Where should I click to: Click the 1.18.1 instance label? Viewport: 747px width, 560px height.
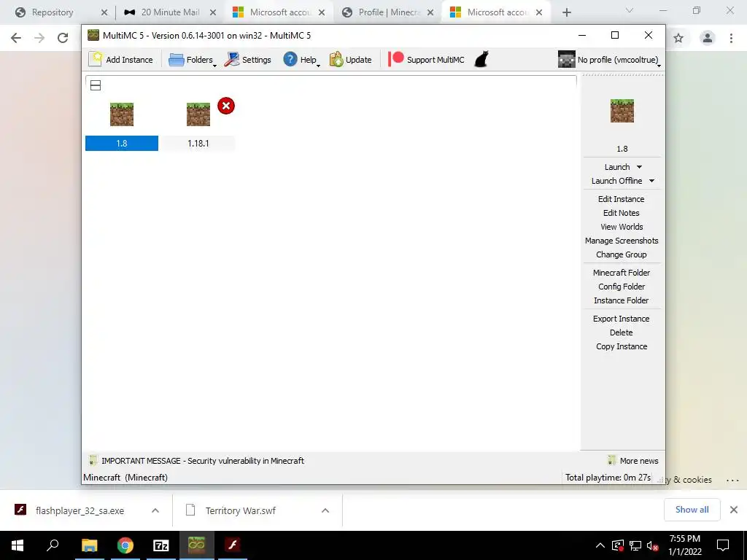[198, 144]
